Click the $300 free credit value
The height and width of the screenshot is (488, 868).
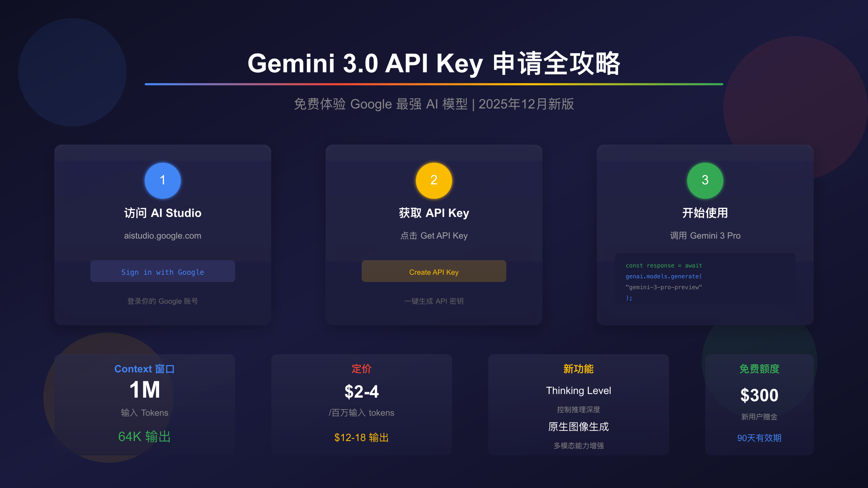tap(759, 395)
